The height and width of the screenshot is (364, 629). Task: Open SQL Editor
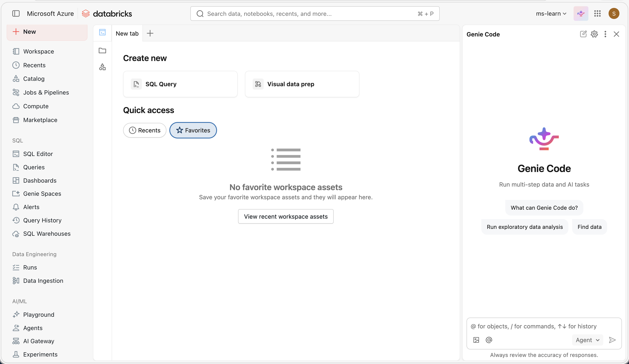[47, 154]
